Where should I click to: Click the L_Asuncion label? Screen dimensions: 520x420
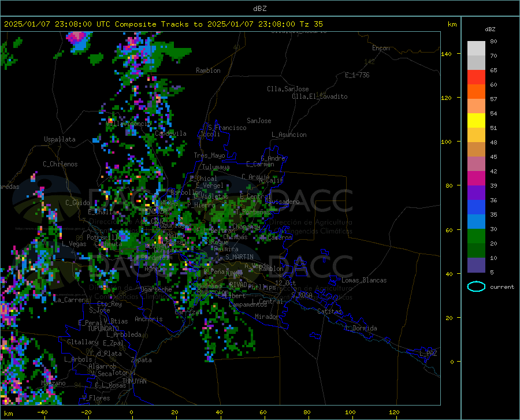[x=289, y=135]
